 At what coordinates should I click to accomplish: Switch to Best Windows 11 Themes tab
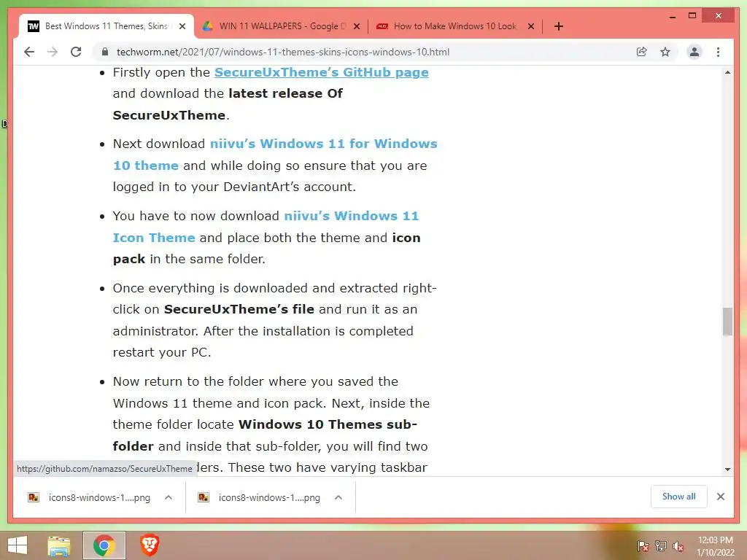pyautogui.click(x=106, y=26)
